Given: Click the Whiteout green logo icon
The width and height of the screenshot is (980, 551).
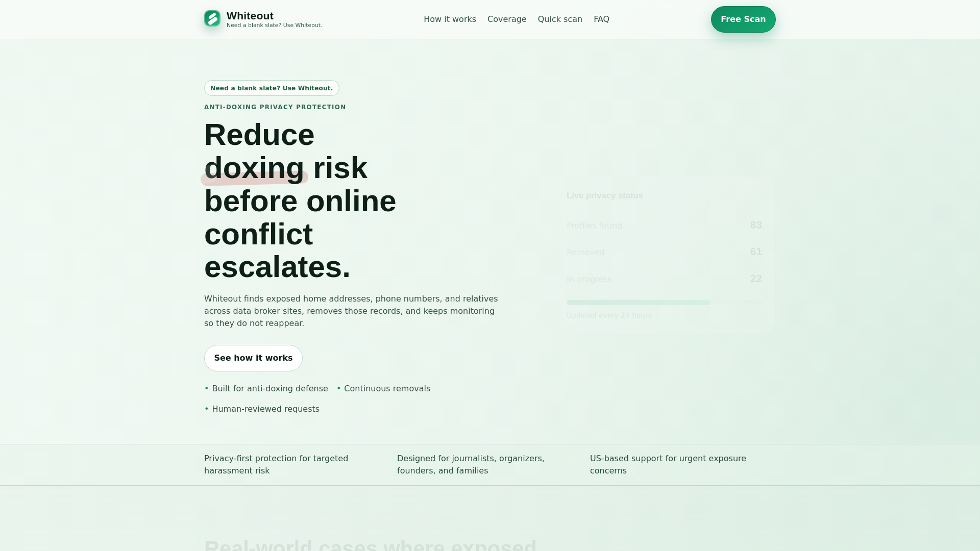Looking at the screenshot, I should pyautogui.click(x=212, y=19).
